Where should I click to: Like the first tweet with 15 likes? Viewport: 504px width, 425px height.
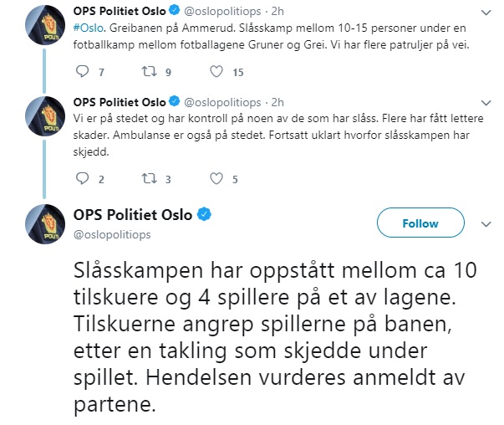[216, 73]
